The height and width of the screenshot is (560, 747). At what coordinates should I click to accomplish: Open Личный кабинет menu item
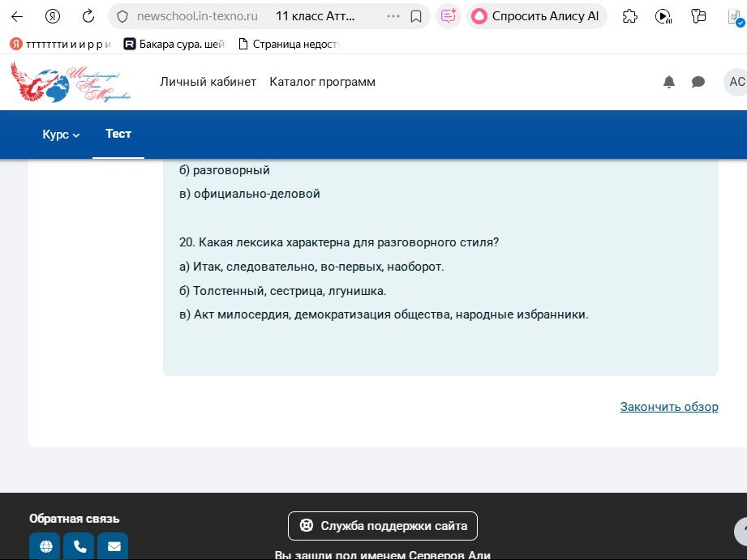208,82
